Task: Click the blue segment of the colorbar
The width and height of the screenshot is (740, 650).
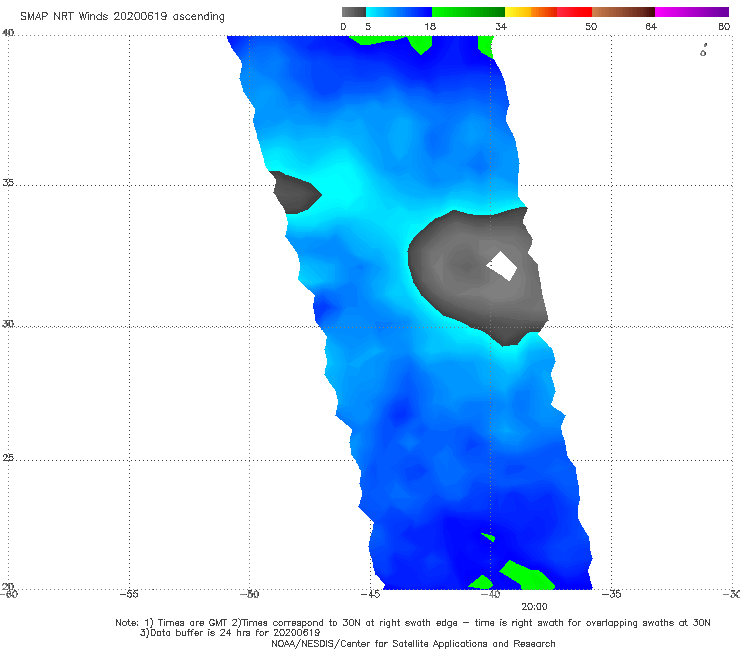Action: (399, 12)
